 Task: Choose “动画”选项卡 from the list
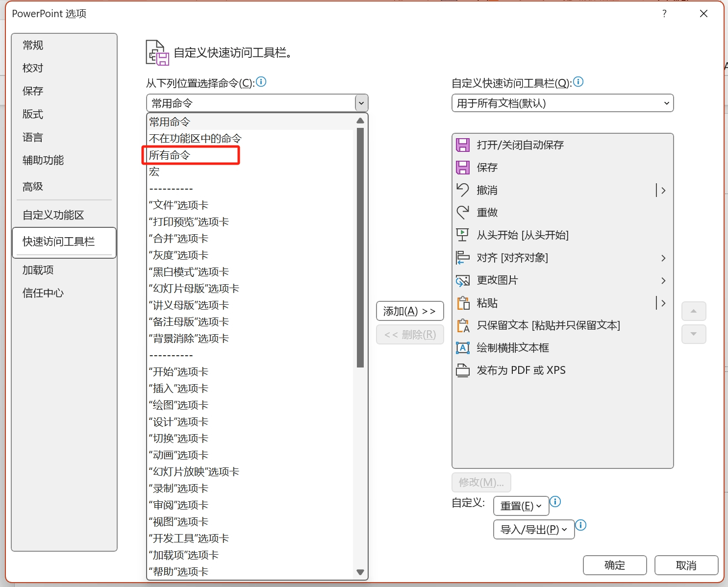250,455
